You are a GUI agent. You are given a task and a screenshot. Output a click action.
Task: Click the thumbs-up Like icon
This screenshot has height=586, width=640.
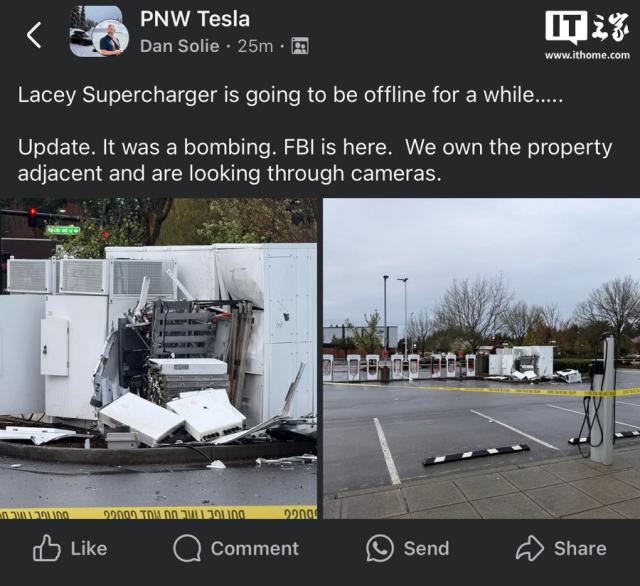(47, 548)
